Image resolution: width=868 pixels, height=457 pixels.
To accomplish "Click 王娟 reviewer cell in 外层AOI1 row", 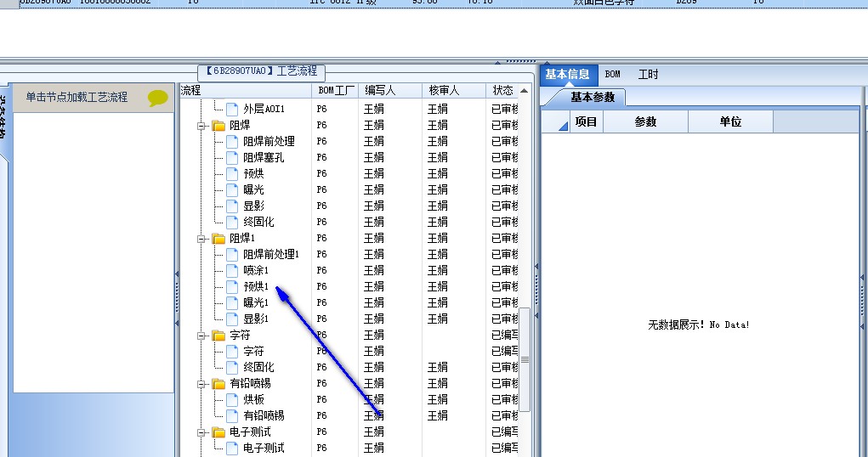I will pyautogui.click(x=437, y=109).
